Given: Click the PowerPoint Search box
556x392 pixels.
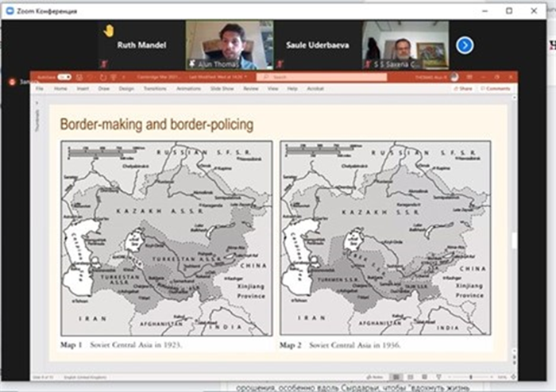Looking at the screenshot, I should tap(326, 77).
